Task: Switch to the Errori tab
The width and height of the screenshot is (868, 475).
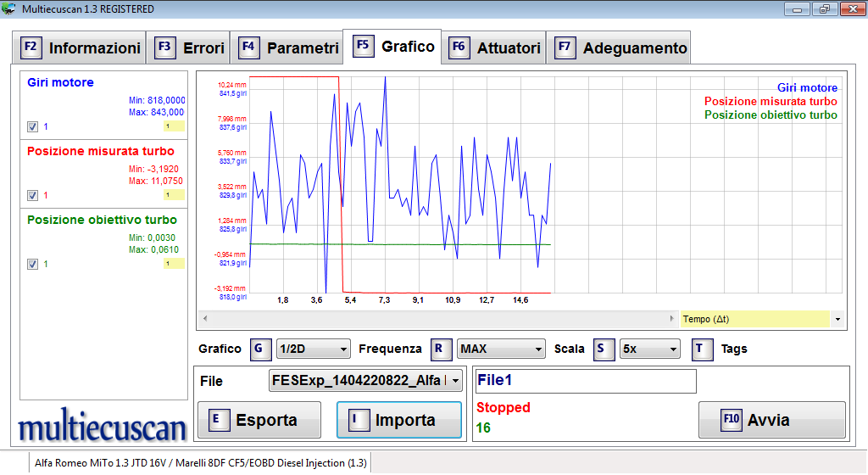Action: click(x=191, y=48)
